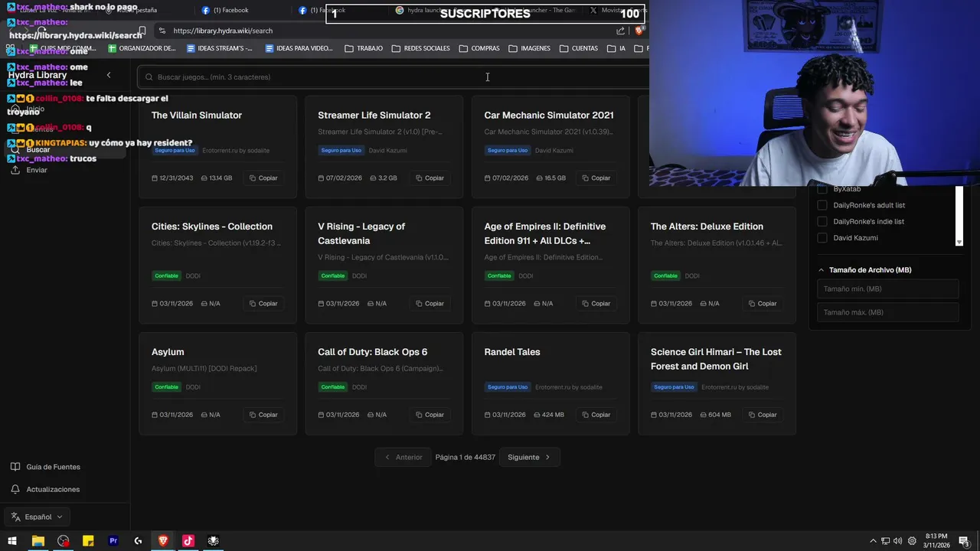Open TikTok app from the taskbar

(x=188, y=540)
